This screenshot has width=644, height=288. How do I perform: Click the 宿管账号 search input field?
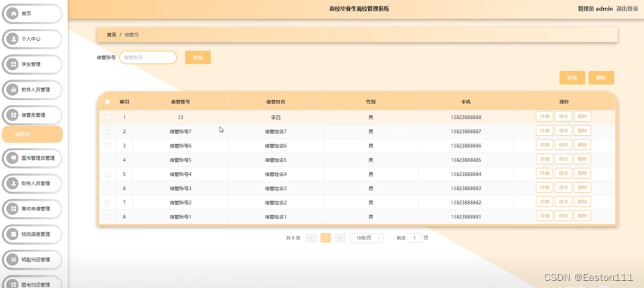pos(148,58)
